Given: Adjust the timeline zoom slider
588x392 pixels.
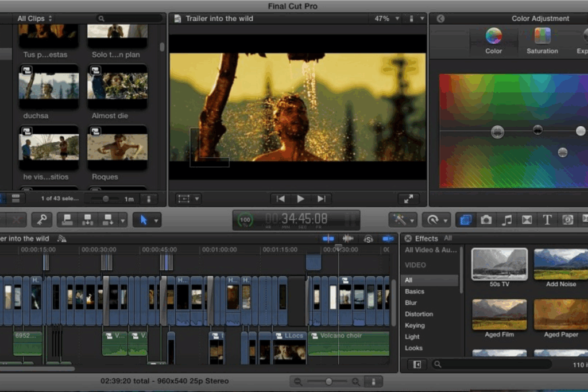Looking at the screenshot, I should click(328, 382).
